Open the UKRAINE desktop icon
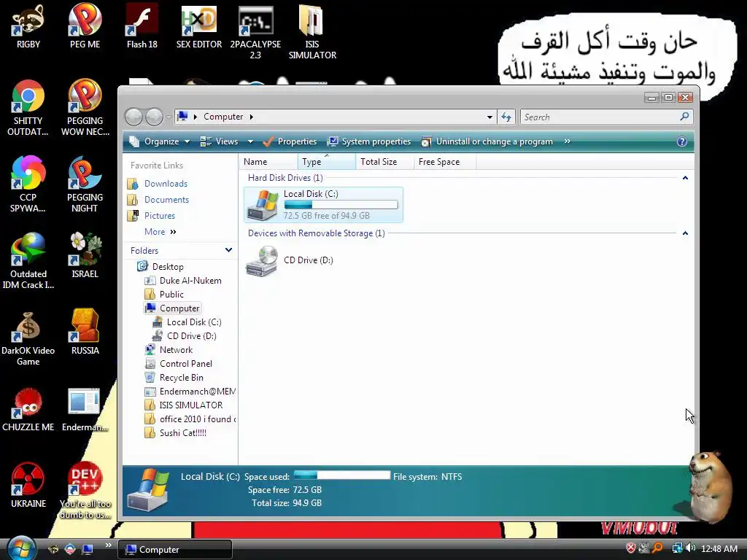Image resolution: width=747 pixels, height=560 pixels. 28,485
